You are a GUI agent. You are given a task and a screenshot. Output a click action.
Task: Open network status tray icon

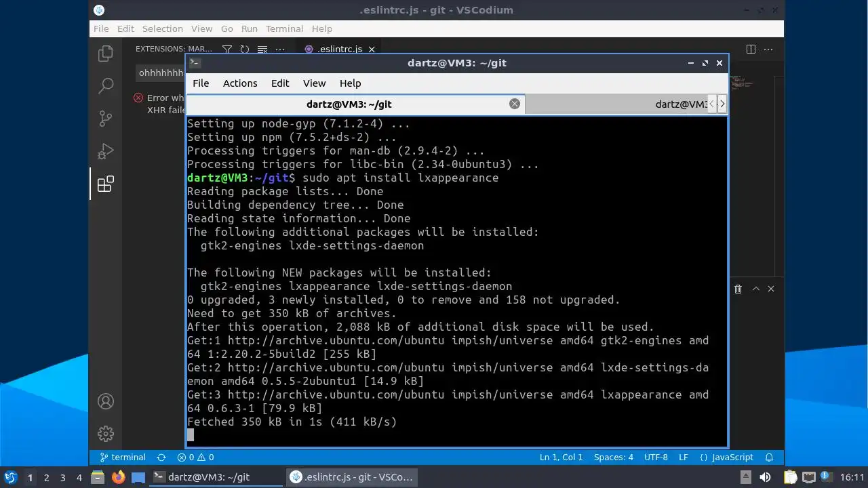pos(809,477)
